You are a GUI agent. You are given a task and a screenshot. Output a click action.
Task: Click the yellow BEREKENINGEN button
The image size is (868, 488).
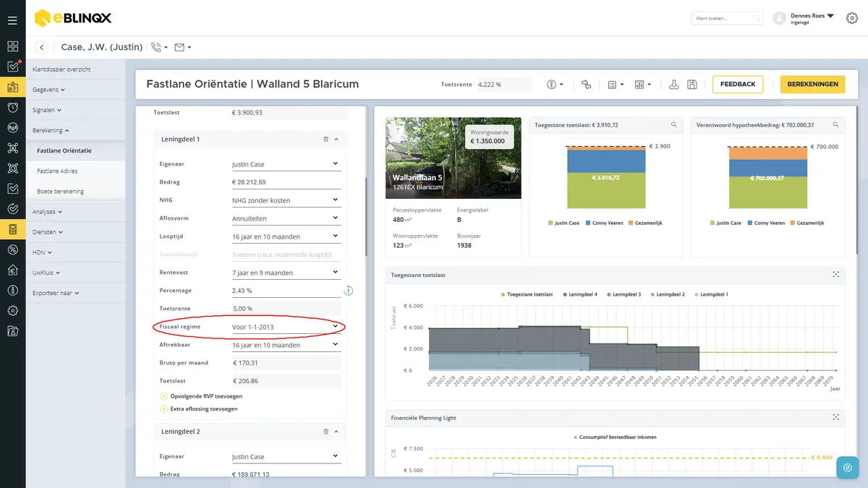click(x=812, y=85)
